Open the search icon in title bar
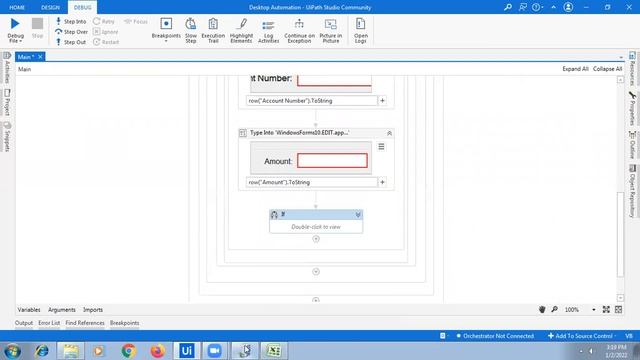This screenshot has height=360, width=640. click(x=508, y=7)
